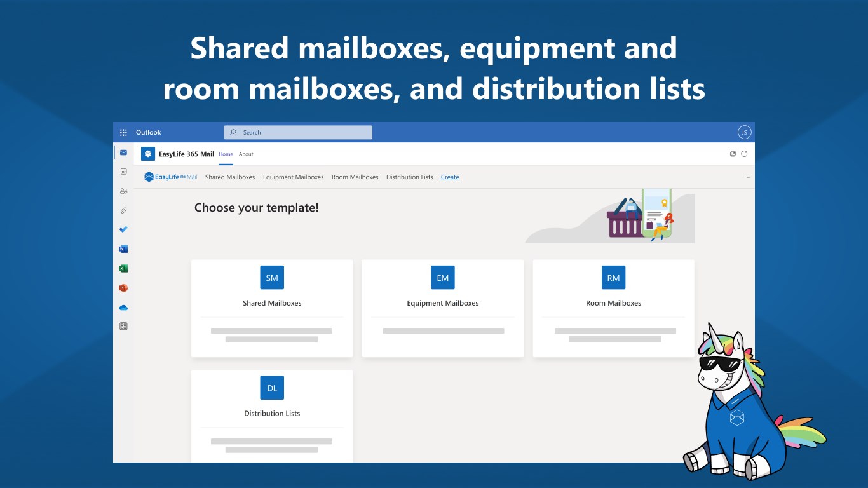Click the Choose your template heading
Viewport: 868px width, 488px height.
click(257, 208)
